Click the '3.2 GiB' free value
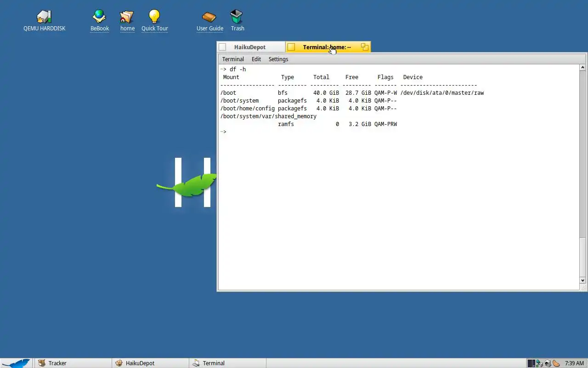The height and width of the screenshot is (368, 588). [360, 124]
